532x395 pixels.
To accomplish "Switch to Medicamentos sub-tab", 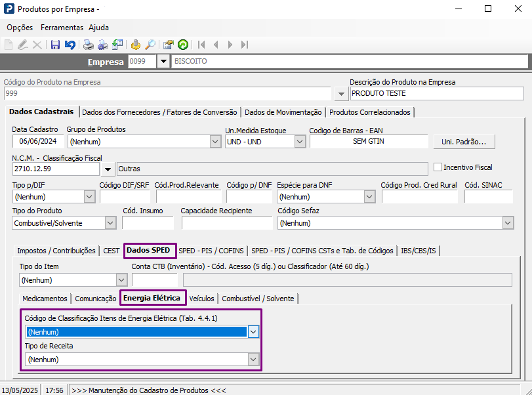I will tap(45, 299).
